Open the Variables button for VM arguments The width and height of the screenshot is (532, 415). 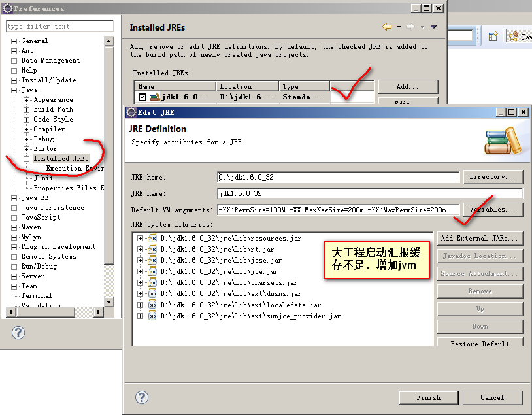point(493,210)
